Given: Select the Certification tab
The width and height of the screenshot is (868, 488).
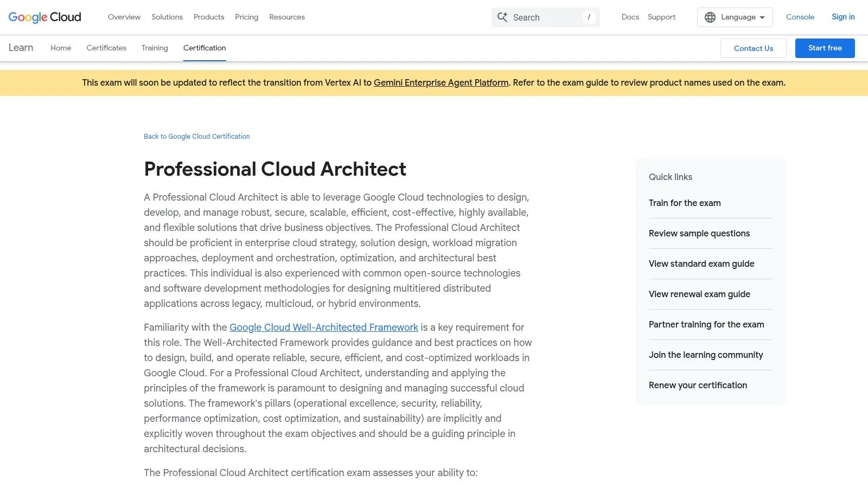Looking at the screenshot, I should [x=205, y=48].
